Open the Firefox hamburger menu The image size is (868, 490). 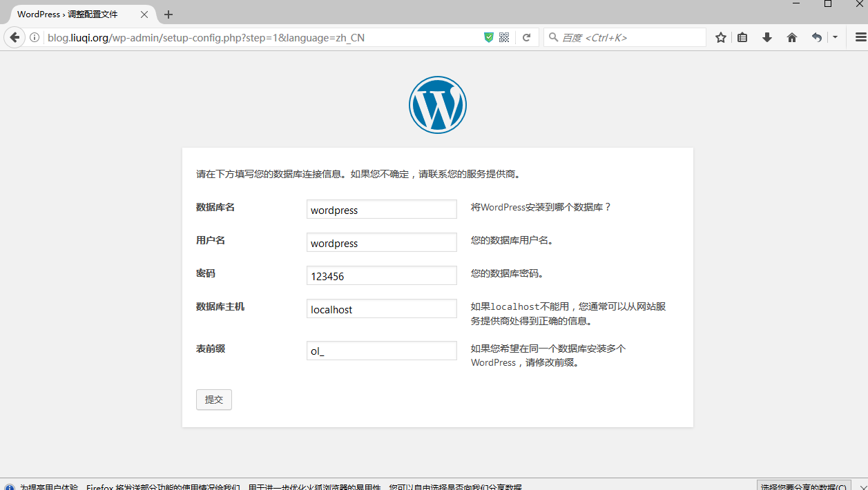point(860,38)
